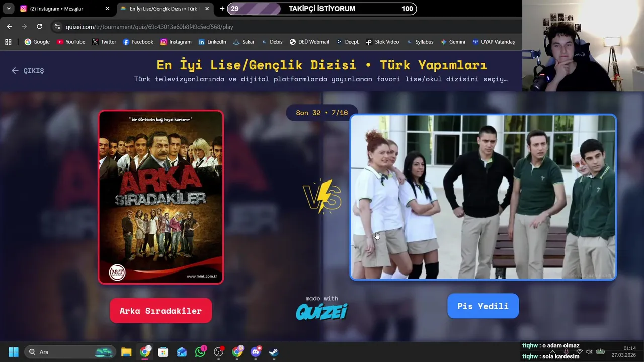
Task: Open the Twitter bookmark
Action: click(104, 42)
